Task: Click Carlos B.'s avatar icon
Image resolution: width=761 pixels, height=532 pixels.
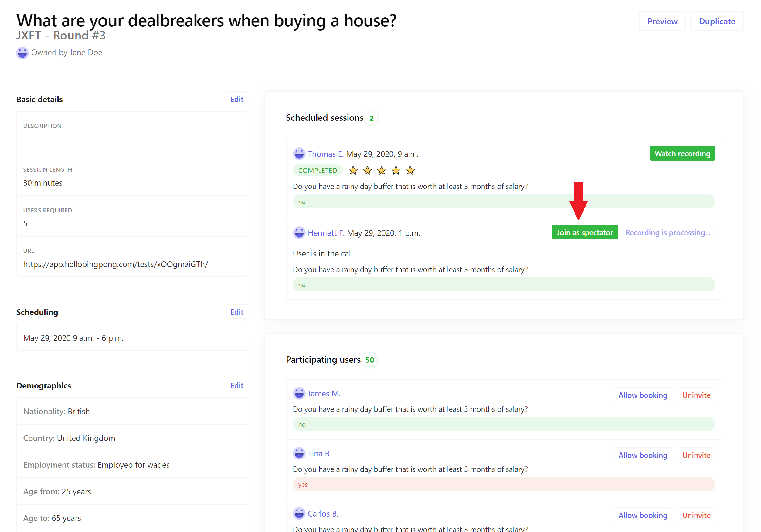Action: pos(299,513)
